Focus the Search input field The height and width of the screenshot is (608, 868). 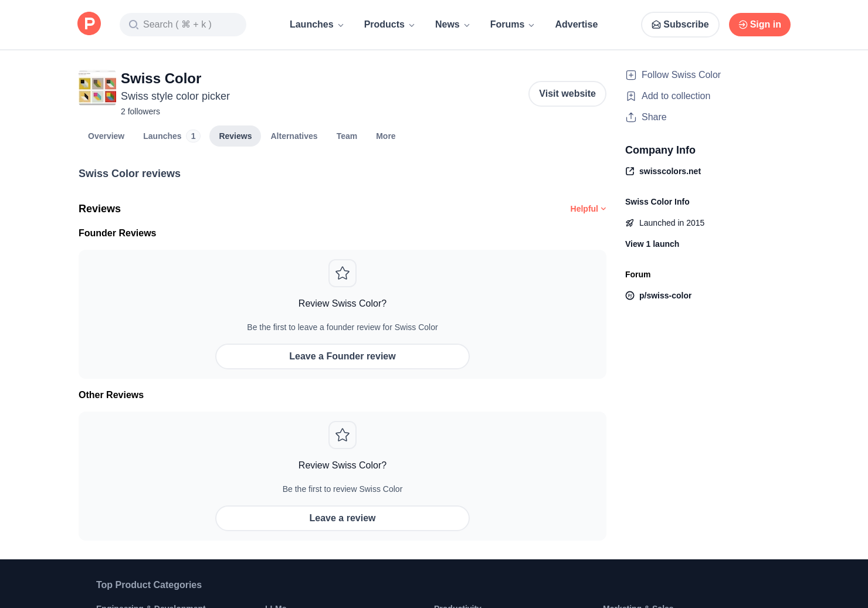tap(183, 25)
